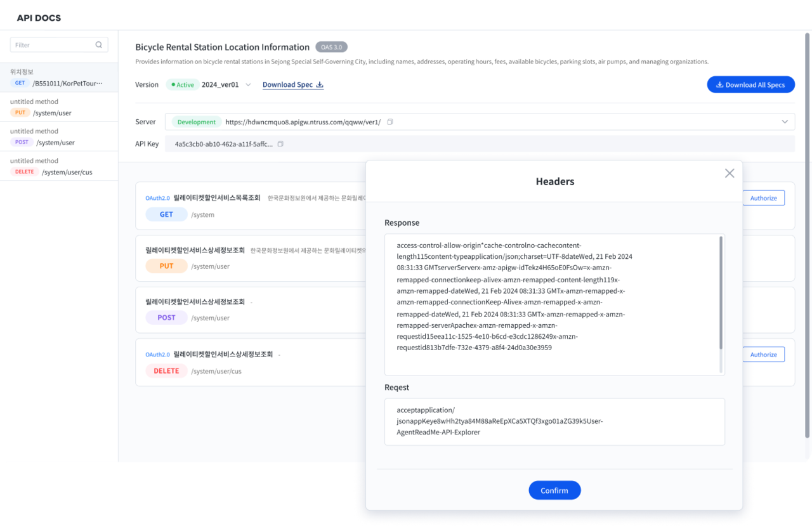Click Authorize on the GET endpoint
The height and width of the screenshot is (529, 812).
pyautogui.click(x=763, y=198)
